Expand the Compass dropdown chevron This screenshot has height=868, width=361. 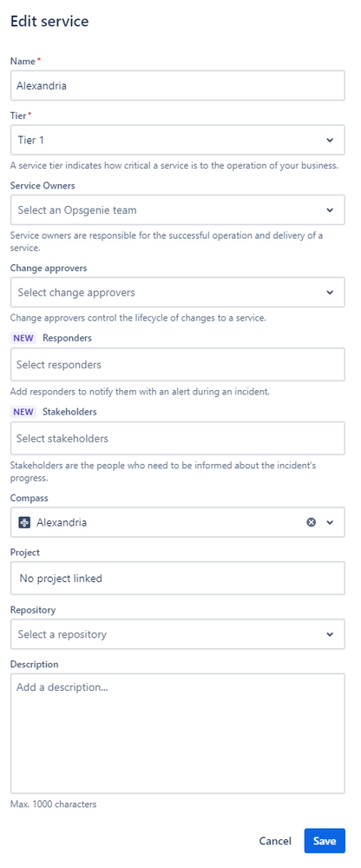click(330, 522)
